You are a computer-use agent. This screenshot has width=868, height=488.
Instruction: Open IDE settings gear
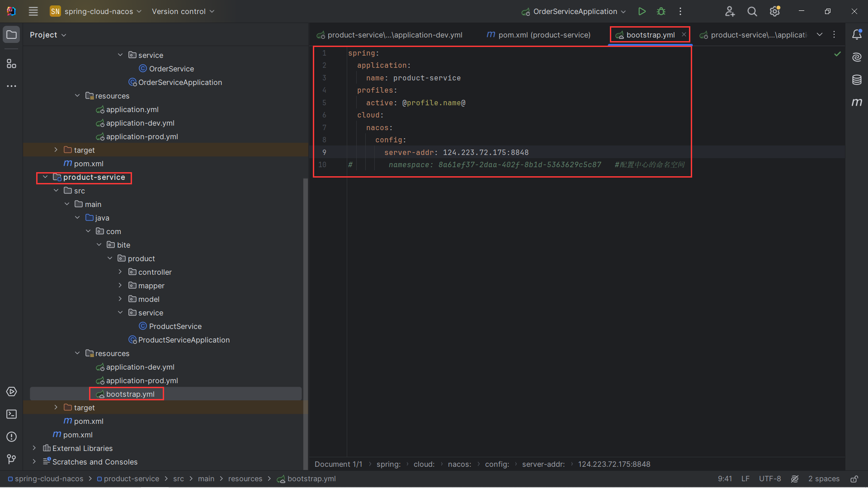(x=775, y=11)
